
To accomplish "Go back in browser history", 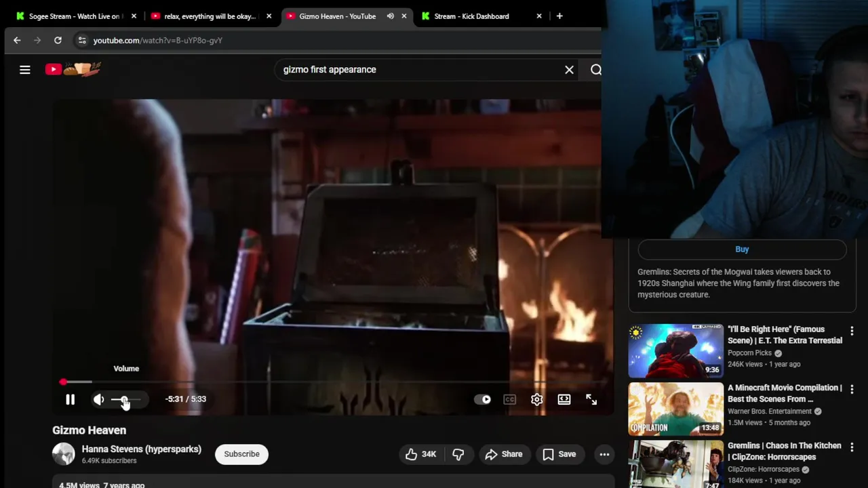I will (x=17, y=41).
